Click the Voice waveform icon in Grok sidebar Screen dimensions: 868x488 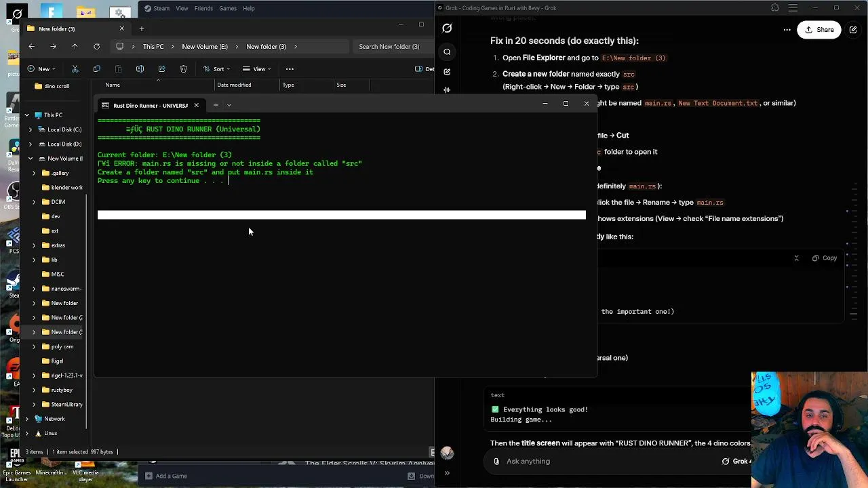pyautogui.click(x=447, y=89)
